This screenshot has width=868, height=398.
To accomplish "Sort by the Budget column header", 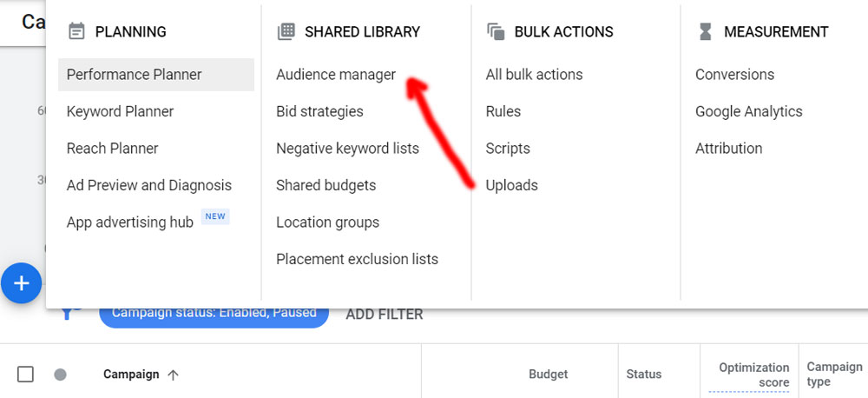I will 548,375.
